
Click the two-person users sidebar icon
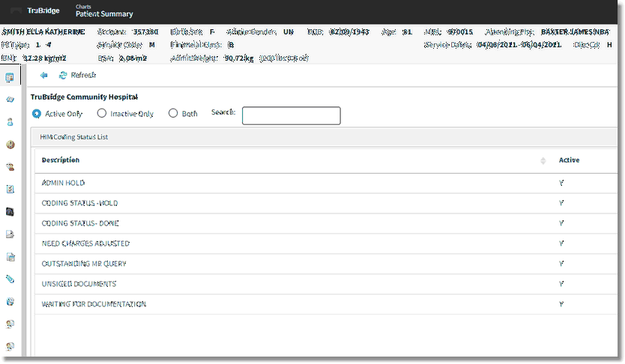point(10,167)
